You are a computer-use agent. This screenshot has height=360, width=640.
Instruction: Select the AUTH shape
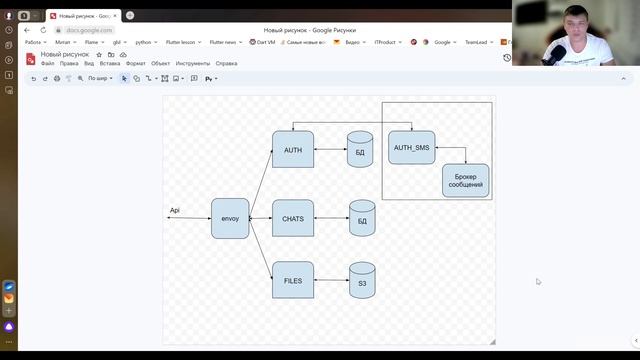[293, 149]
